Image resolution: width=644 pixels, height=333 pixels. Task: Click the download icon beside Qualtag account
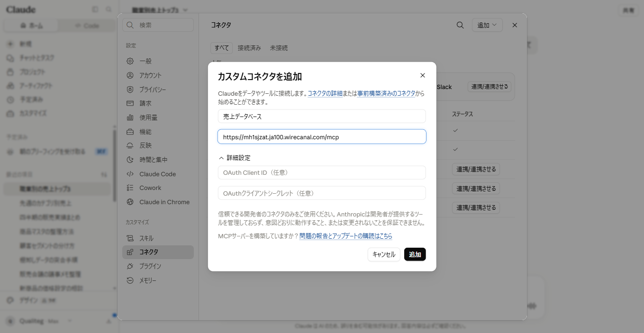click(109, 321)
